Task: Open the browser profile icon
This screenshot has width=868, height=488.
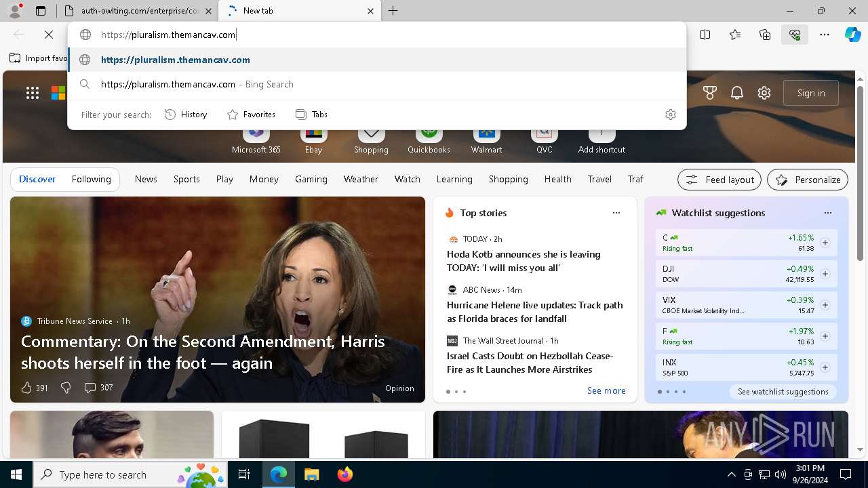Action: pyautogui.click(x=15, y=11)
